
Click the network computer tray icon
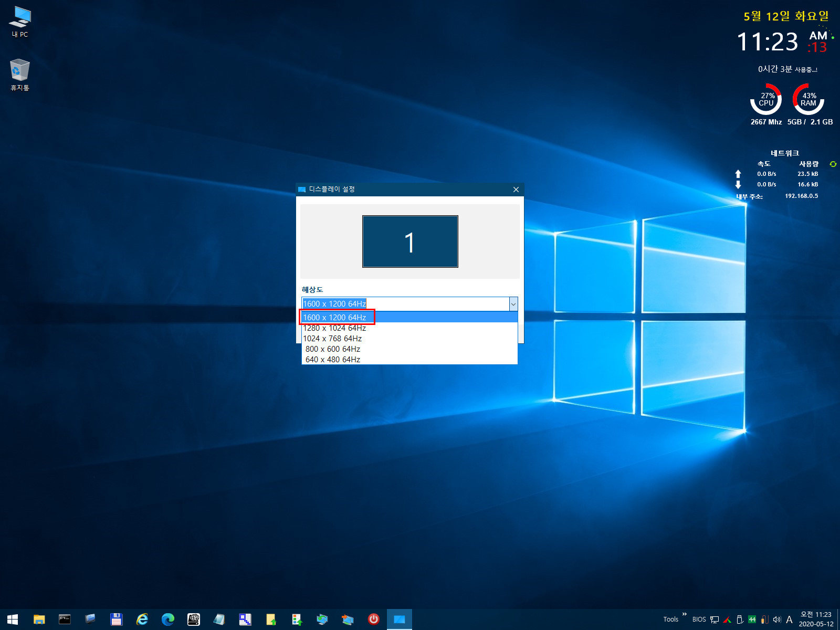pos(715,619)
